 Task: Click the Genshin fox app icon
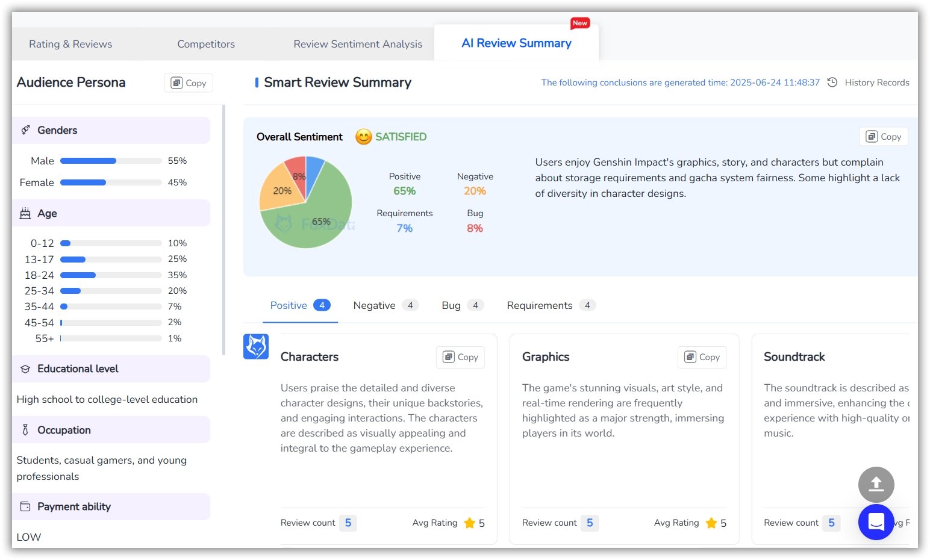(256, 346)
